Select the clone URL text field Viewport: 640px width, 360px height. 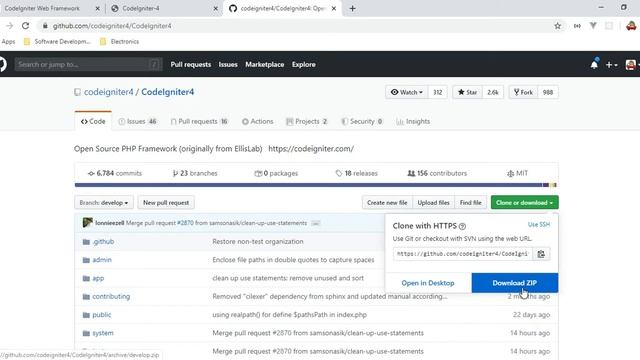[x=463, y=254]
